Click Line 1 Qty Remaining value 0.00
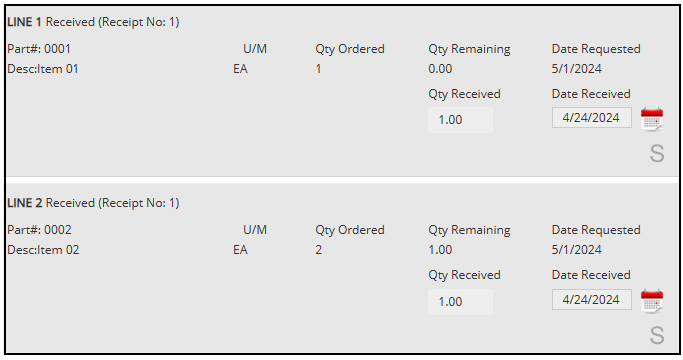 pos(440,69)
